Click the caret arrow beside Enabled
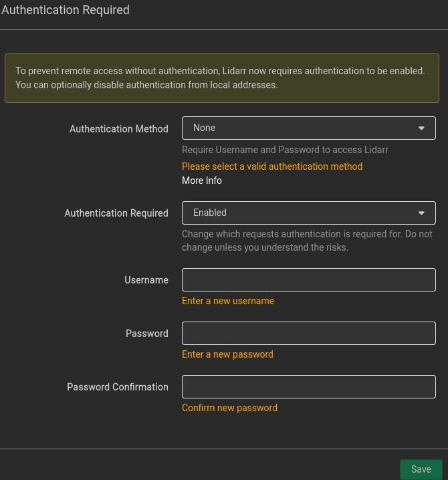The width and height of the screenshot is (448, 480). pos(421,213)
